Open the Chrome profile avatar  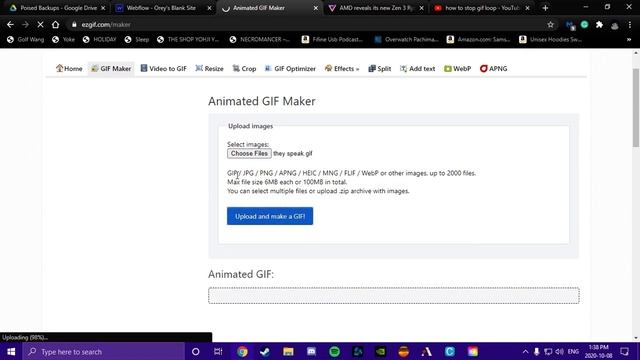click(615, 25)
